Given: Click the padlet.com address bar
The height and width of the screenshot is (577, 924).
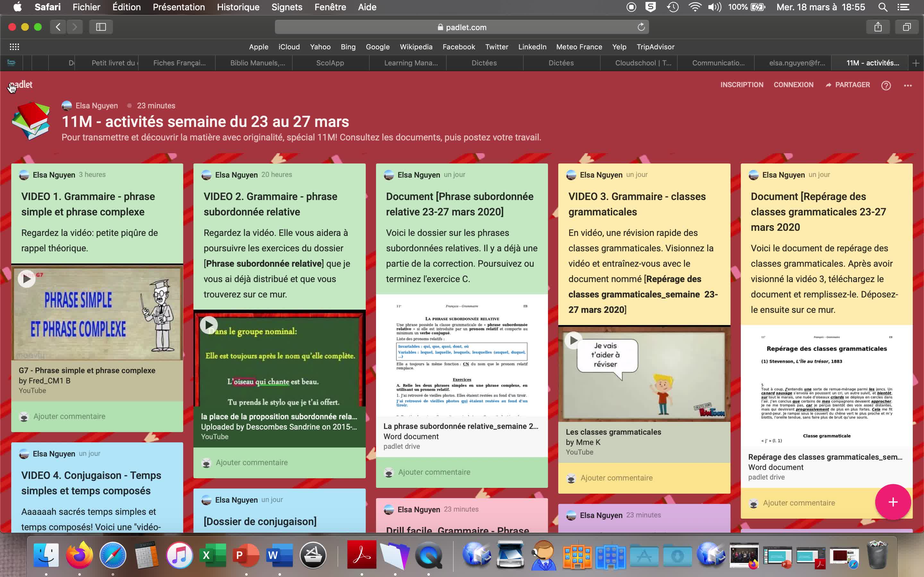Looking at the screenshot, I should click(462, 27).
